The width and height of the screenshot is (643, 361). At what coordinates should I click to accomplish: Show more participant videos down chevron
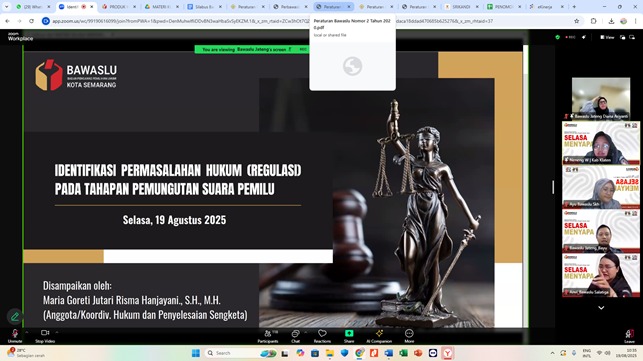pos(601,308)
